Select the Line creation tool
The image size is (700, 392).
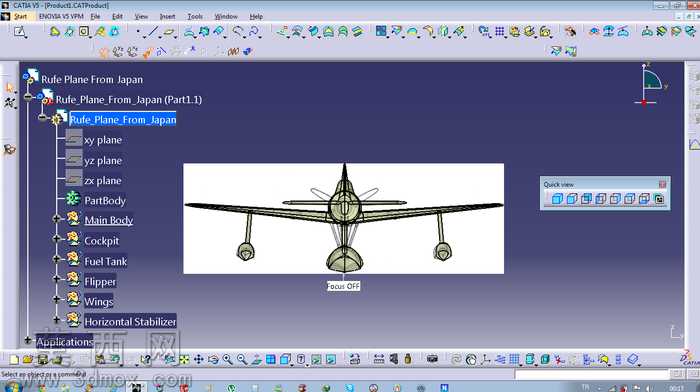pyautogui.click(x=153, y=31)
